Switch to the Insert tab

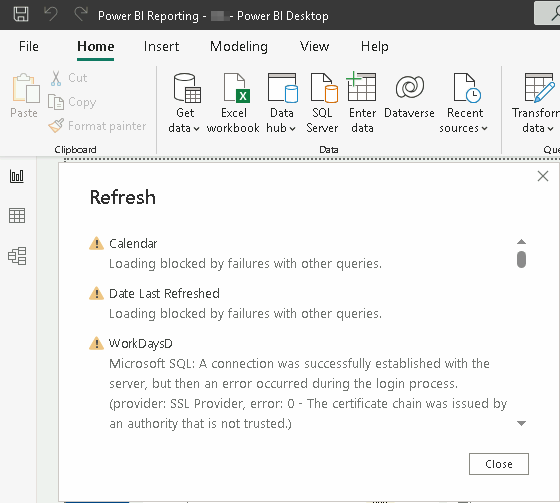coord(161,46)
